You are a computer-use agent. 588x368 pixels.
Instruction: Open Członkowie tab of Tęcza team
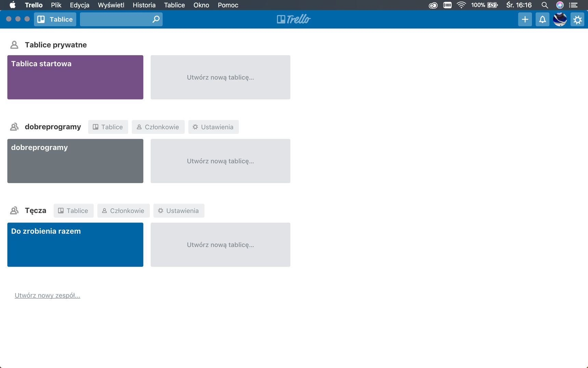coord(123,211)
